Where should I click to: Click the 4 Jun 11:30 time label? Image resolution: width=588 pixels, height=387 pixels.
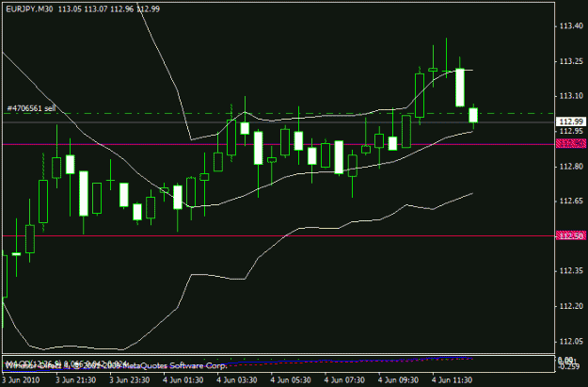click(x=452, y=379)
